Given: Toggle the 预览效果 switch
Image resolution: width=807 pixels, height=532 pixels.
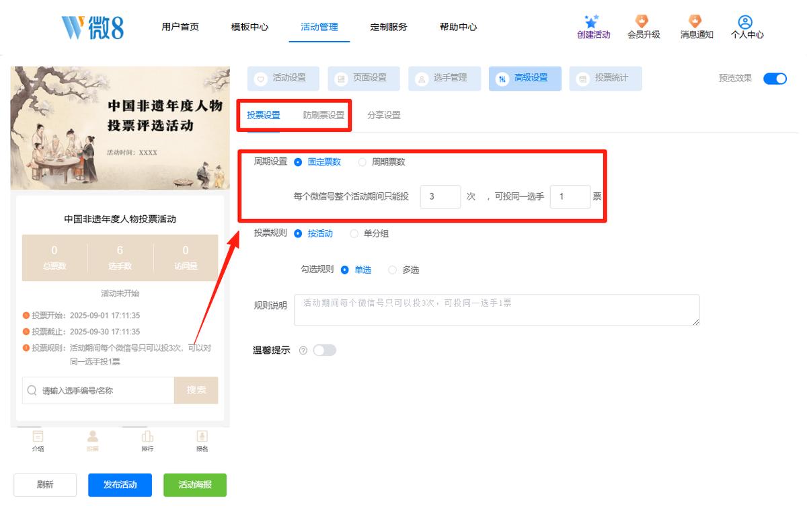Looking at the screenshot, I should point(775,78).
